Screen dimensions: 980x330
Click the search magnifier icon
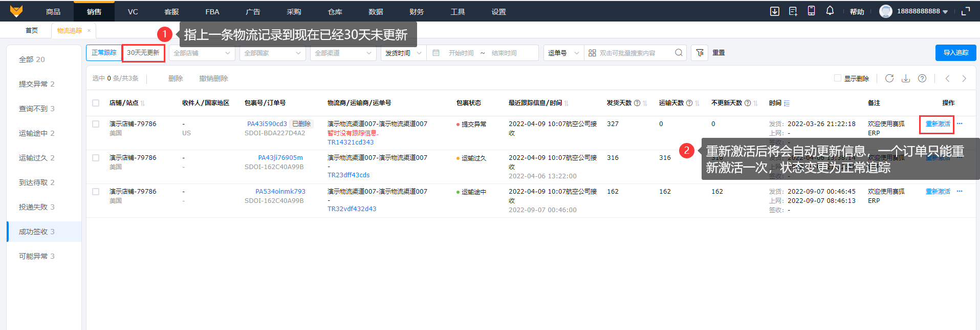[x=679, y=53]
